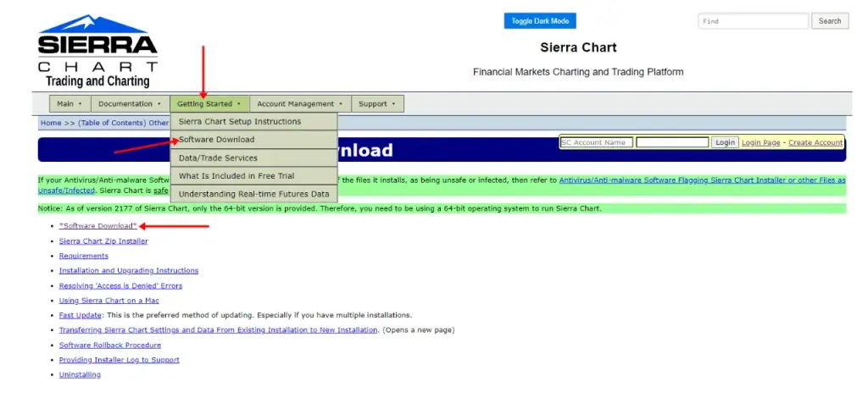
Task: Expand the Documentation menu
Action: click(x=130, y=104)
